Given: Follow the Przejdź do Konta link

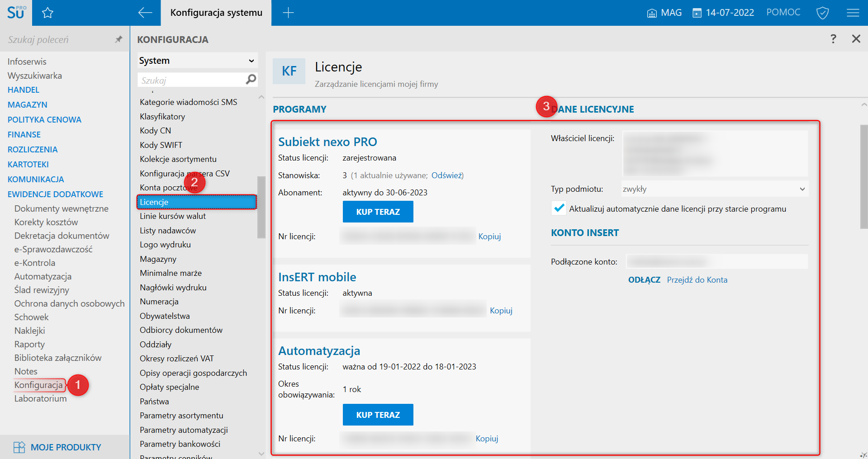Looking at the screenshot, I should tap(697, 280).
